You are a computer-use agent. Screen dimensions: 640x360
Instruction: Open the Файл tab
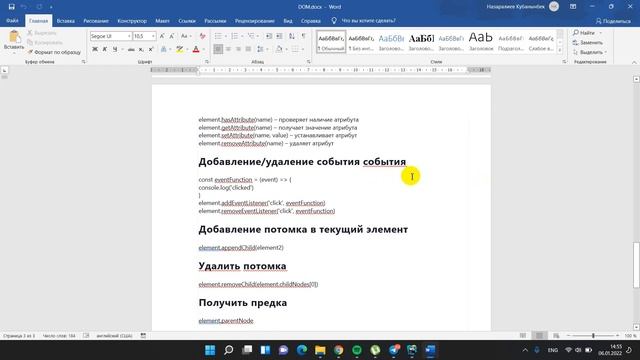coord(12,20)
